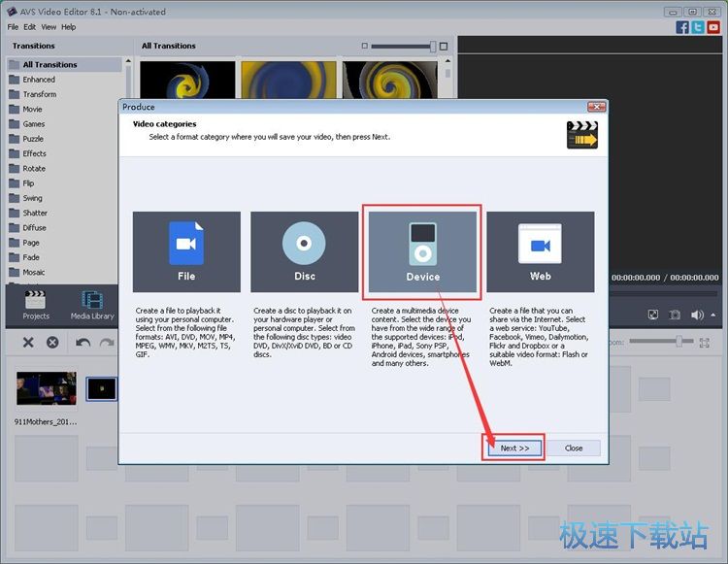728x564 pixels.
Task: Select the Fade transitions folder
Action: [31, 257]
